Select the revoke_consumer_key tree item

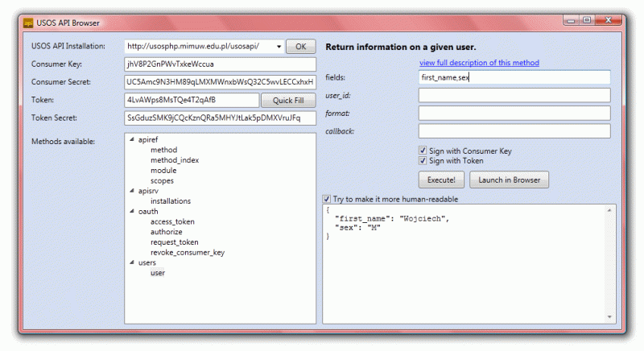[188, 253]
